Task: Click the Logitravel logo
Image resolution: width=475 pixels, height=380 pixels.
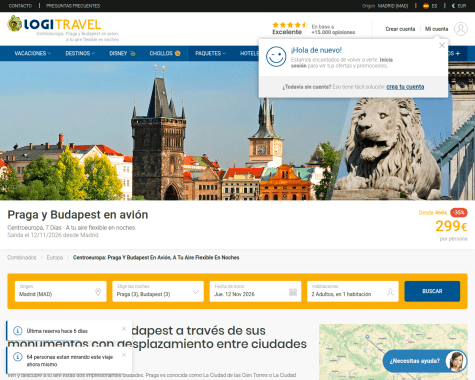Action: [54, 24]
